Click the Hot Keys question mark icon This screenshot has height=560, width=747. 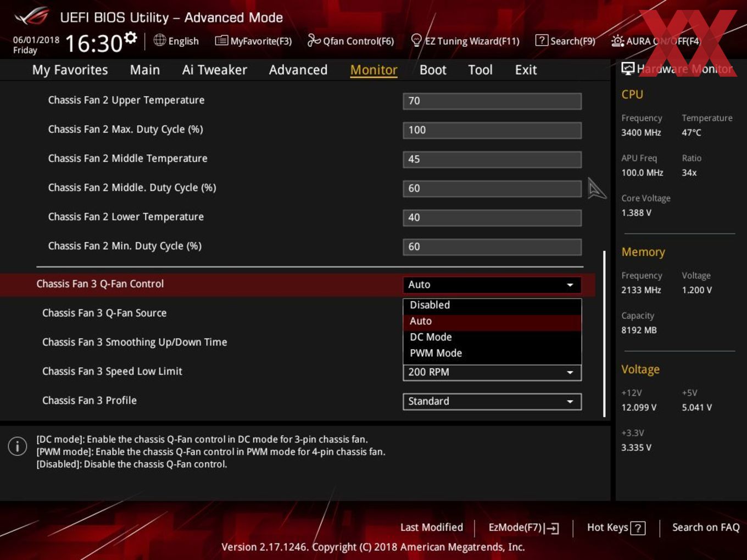tap(638, 528)
